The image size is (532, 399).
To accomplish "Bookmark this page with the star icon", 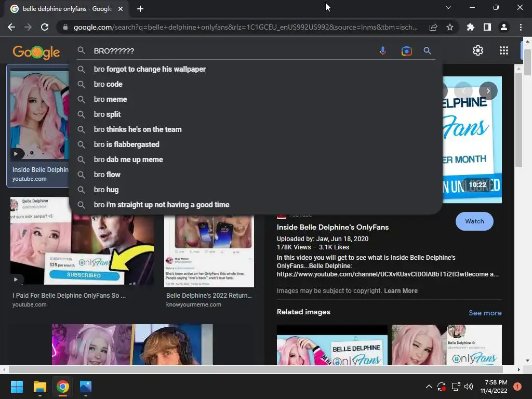I will coord(450,27).
